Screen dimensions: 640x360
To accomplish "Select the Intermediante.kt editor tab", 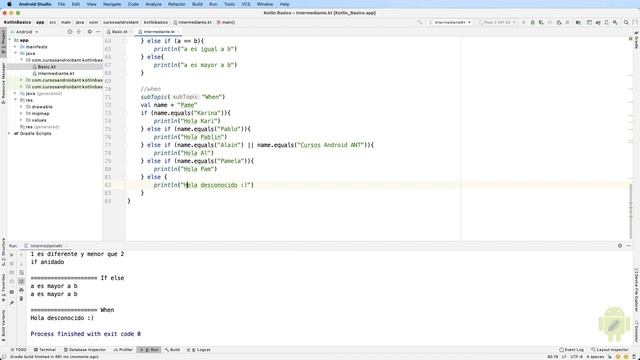I will [x=158, y=31].
